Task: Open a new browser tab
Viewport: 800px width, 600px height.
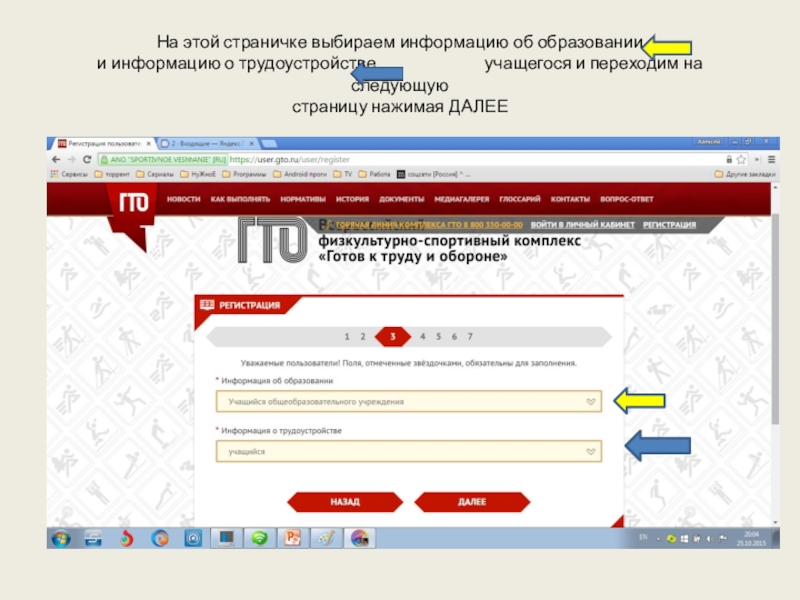Action: click(269, 144)
